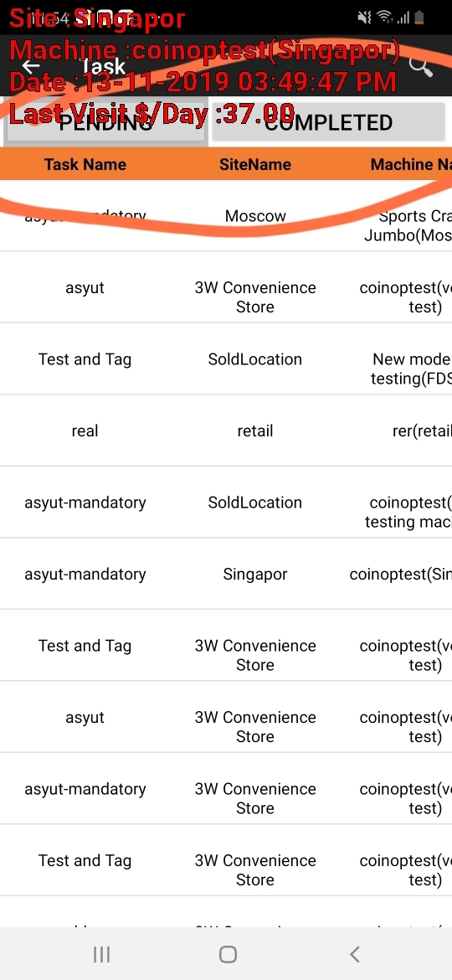452x980 pixels.
Task: Open Wi-Fi status icon in status bar
Action: tap(384, 18)
